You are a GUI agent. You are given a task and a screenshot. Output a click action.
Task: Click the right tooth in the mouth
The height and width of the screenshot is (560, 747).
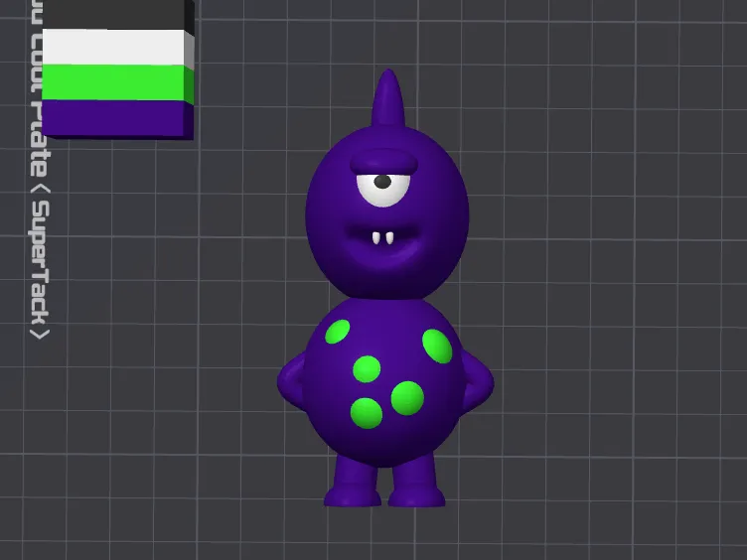(391, 238)
